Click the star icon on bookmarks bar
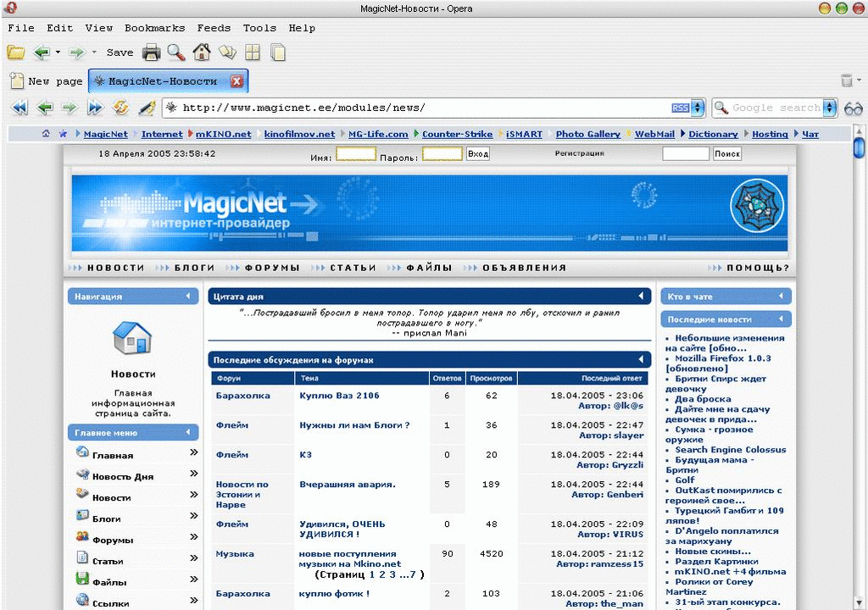The image size is (868, 610). [x=63, y=134]
